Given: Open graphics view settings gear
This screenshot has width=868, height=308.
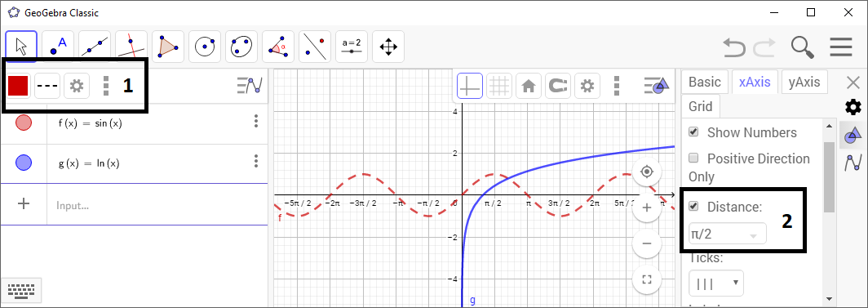Looking at the screenshot, I should pyautogui.click(x=587, y=86).
